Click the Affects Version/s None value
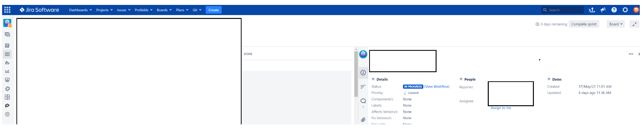Screen dimensions: 644x130 (407, 112)
